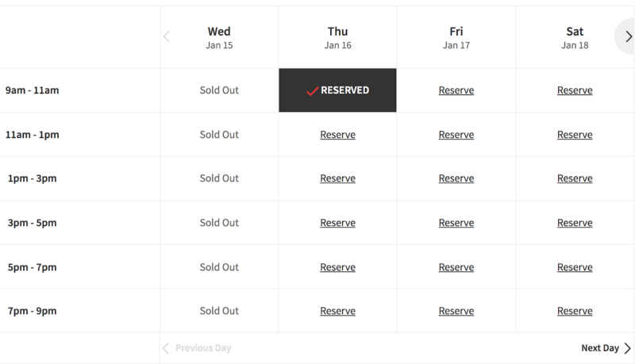Reserve Saturday 9am - 11am slot

click(x=575, y=90)
